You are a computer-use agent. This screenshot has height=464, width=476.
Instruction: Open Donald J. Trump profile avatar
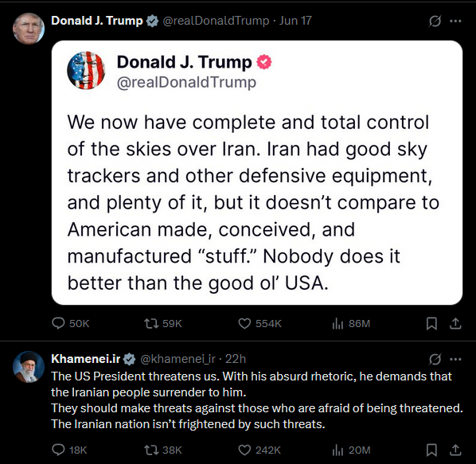(29, 29)
